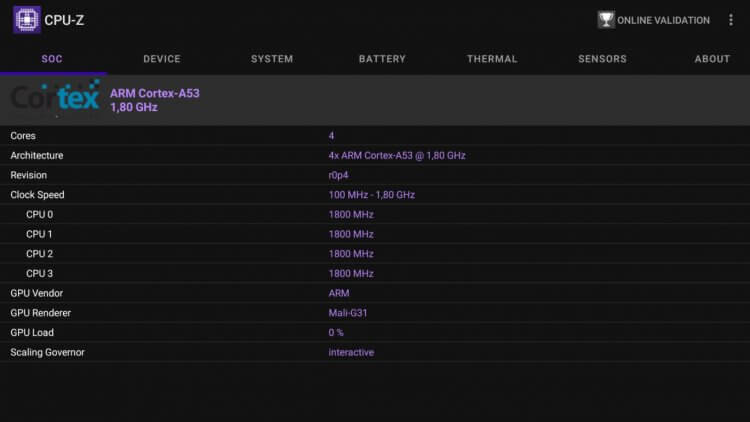Click the Cores value 4
This screenshot has height=422, width=750.
click(x=331, y=136)
